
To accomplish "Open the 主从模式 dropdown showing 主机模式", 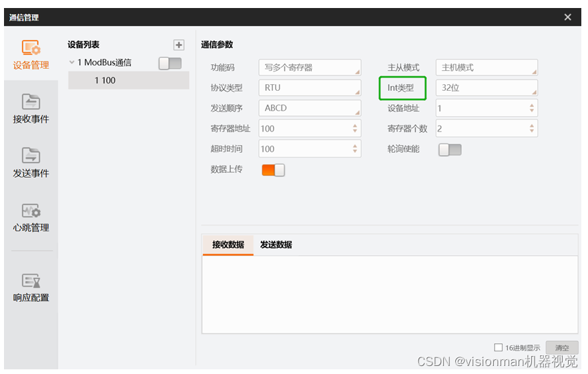I will [x=487, y=67].
